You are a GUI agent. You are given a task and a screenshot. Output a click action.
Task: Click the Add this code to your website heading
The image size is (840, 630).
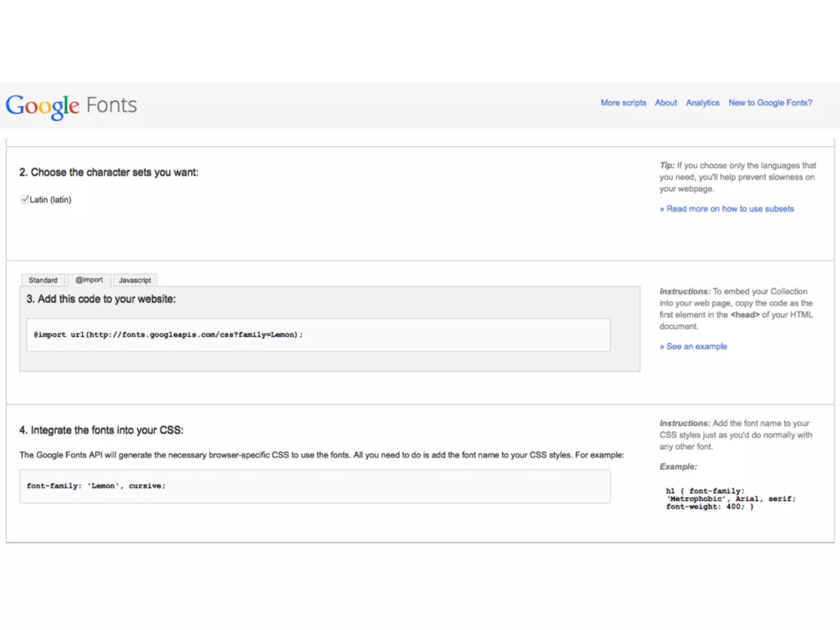101,299
